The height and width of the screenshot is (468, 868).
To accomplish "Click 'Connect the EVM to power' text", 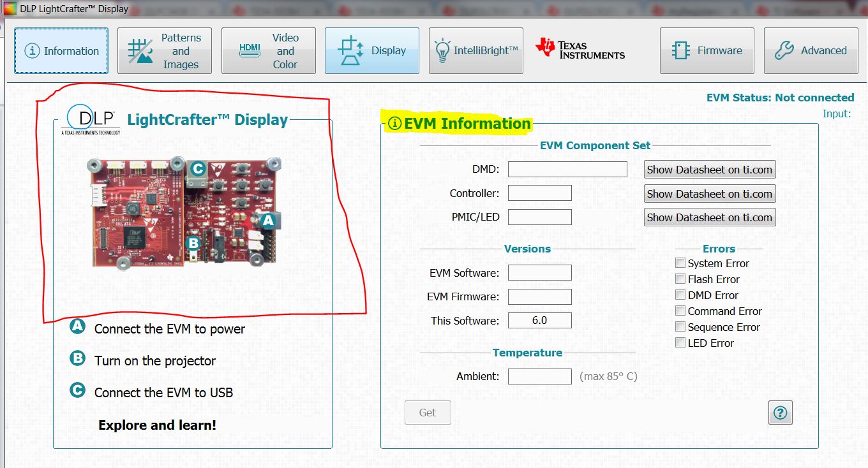I will (x=170, y=329).
